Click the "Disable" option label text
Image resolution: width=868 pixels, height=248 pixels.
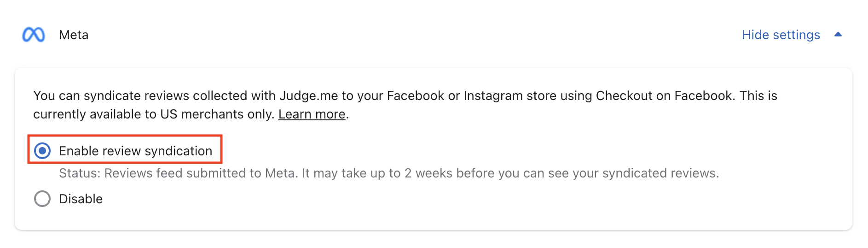(81, 199)
